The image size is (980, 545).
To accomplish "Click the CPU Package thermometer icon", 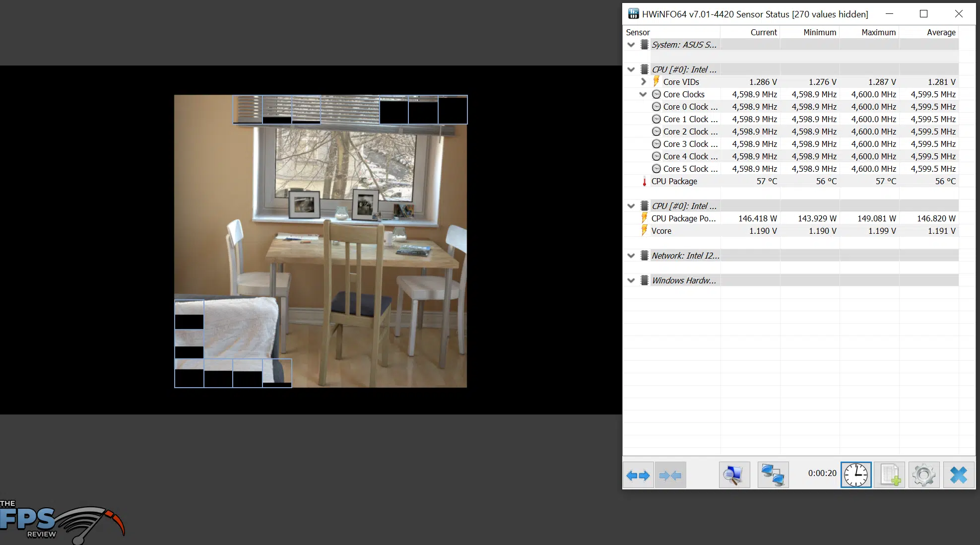I will click(644, 181).
